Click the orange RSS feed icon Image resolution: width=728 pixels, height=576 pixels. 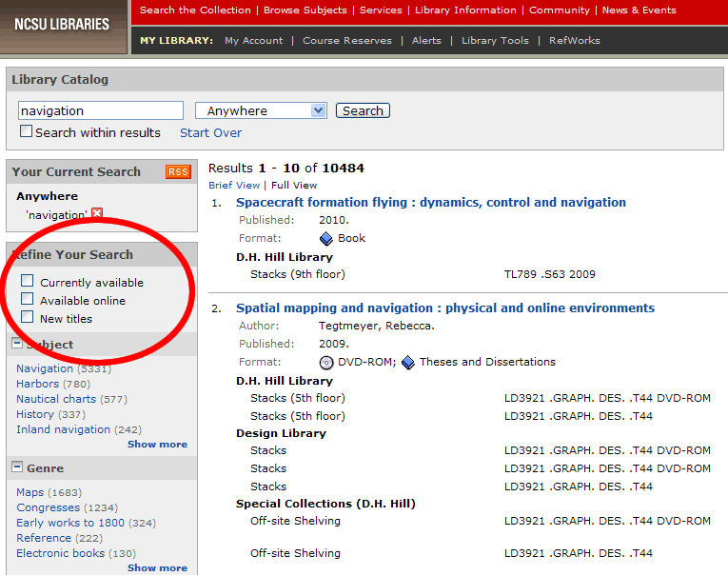[178, 172]
